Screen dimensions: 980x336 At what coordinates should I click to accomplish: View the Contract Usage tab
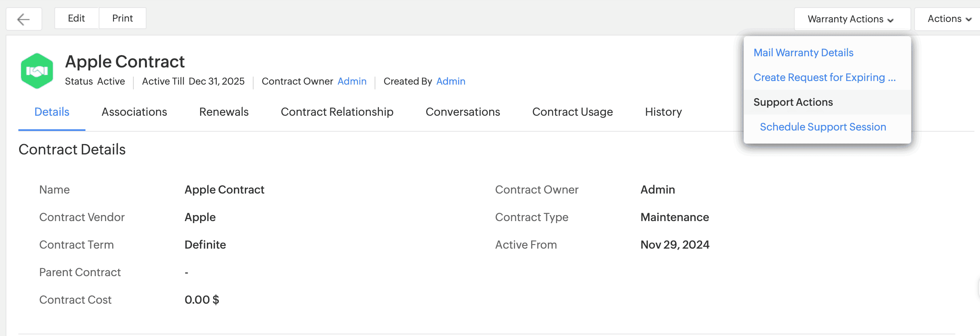[x=572, y=112]
